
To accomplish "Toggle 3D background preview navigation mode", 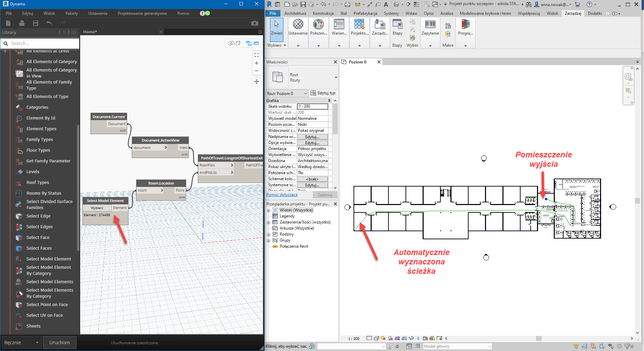I will coord(234,43).
